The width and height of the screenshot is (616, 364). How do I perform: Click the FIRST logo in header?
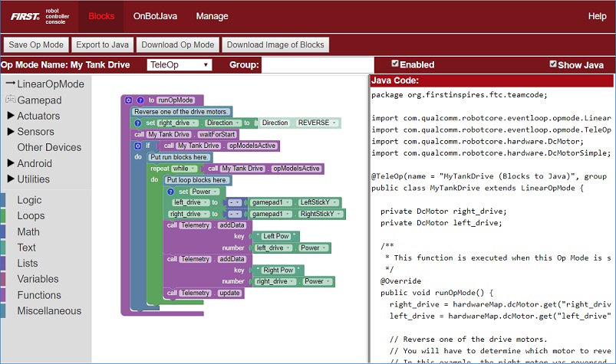point(24,15)
